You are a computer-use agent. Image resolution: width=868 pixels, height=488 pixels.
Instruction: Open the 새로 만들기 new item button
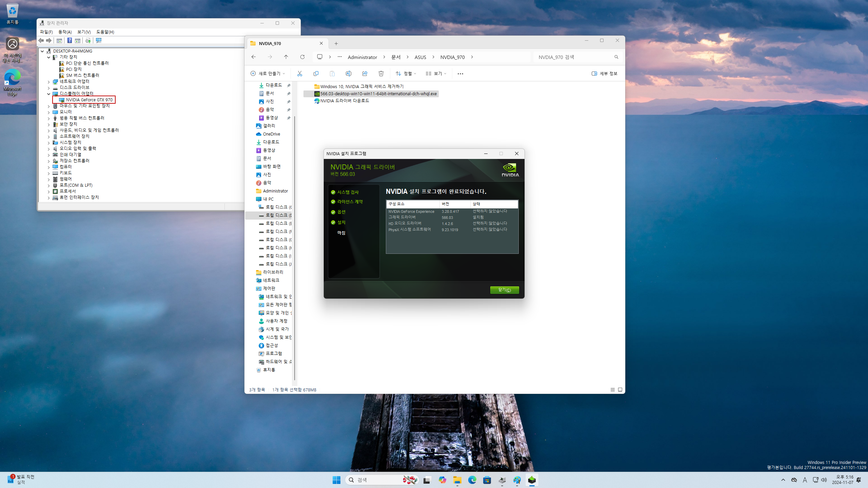268,74
